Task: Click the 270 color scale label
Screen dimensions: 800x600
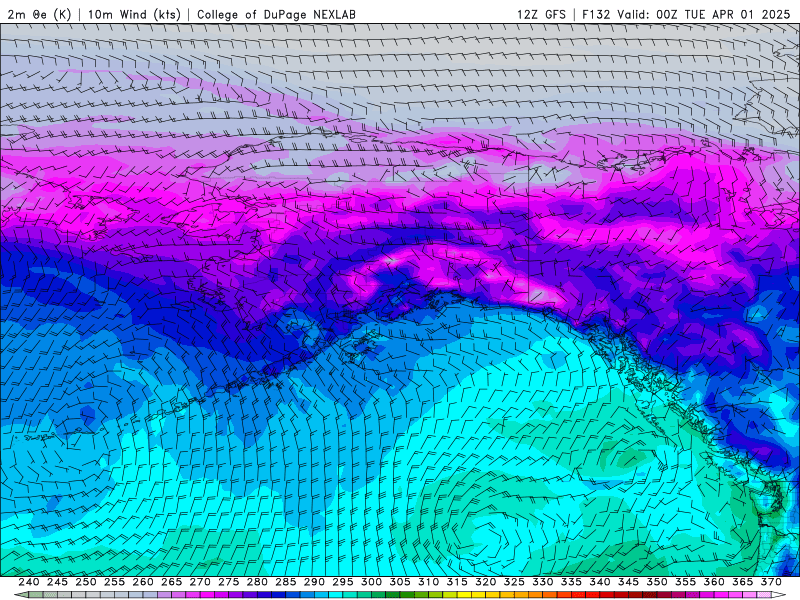Action: 200,582
